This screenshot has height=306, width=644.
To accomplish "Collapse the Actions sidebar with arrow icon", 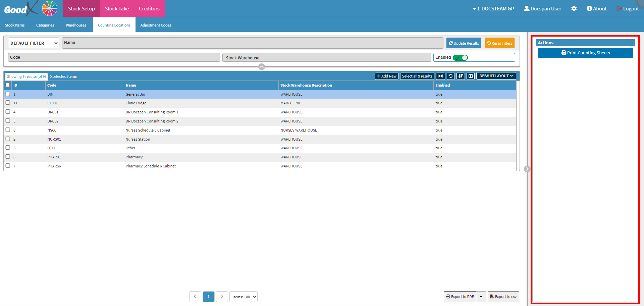I will [527, 169].
